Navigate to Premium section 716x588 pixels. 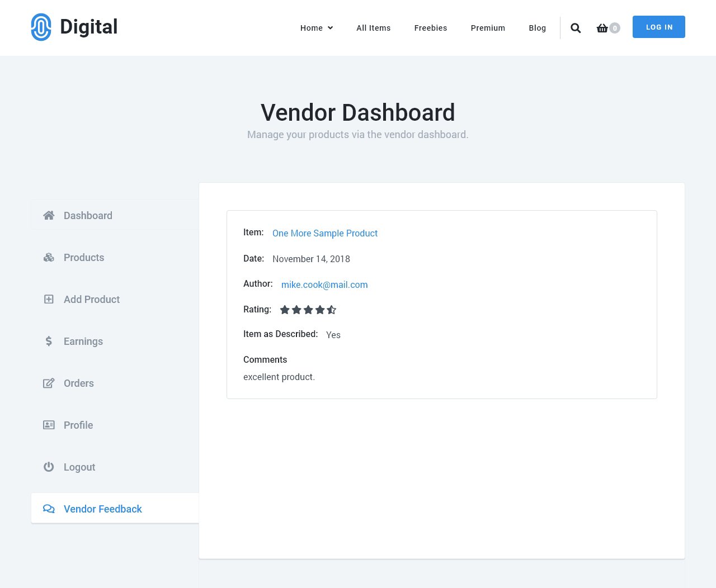[x=488, y=28]
